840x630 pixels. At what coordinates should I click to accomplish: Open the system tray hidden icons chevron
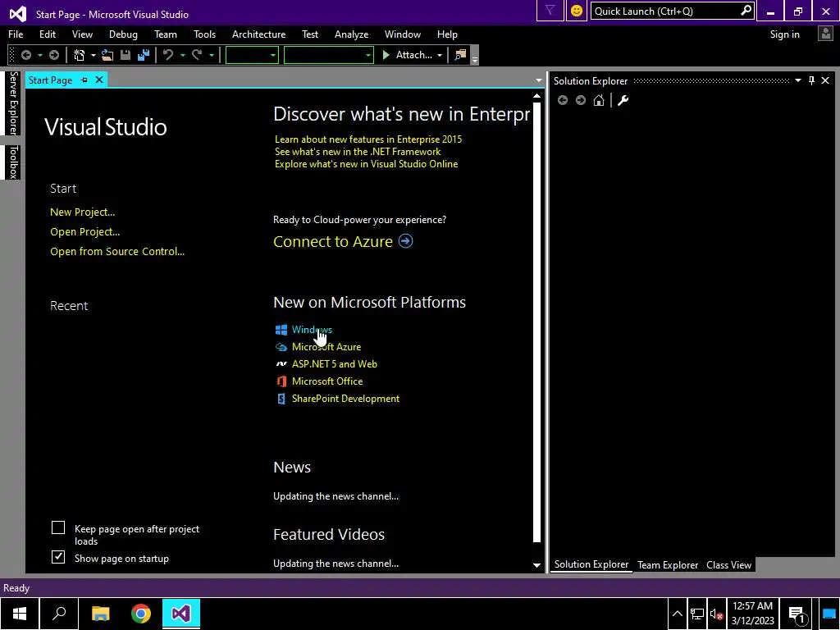[677, 614]
